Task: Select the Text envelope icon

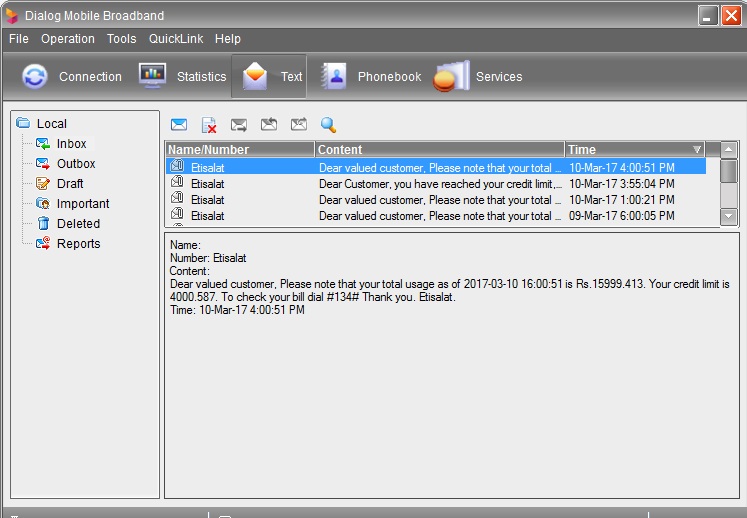Action: click(255, 76)
